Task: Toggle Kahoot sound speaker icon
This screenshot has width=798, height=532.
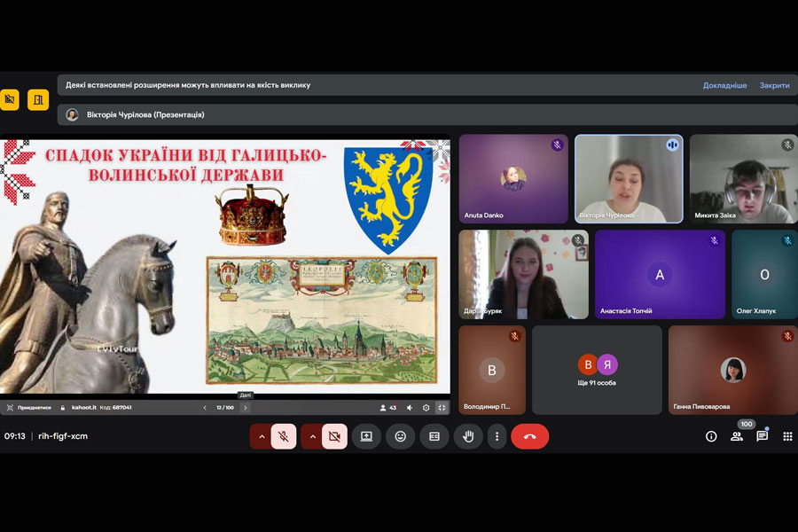Action: pos(410,408)
